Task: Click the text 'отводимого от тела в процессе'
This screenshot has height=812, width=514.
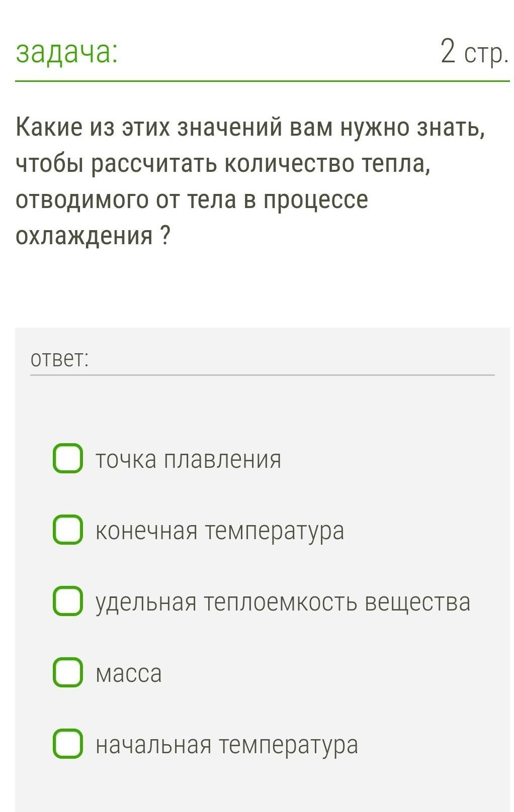Action: click(x=192, y=199)
